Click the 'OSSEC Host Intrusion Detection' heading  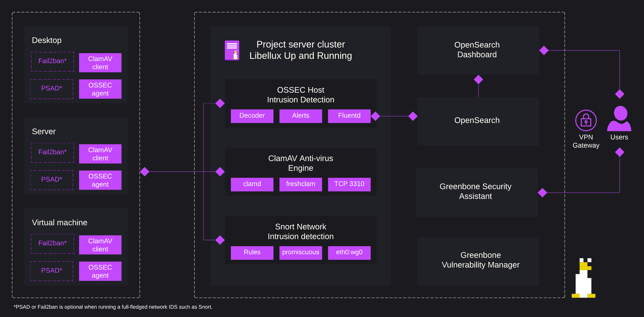click(301, 95)
